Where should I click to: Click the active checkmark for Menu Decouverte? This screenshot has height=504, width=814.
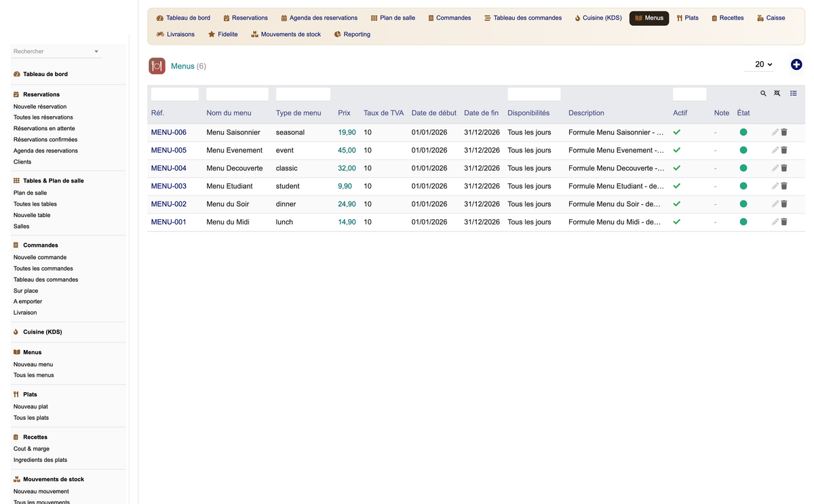(676, 168)
